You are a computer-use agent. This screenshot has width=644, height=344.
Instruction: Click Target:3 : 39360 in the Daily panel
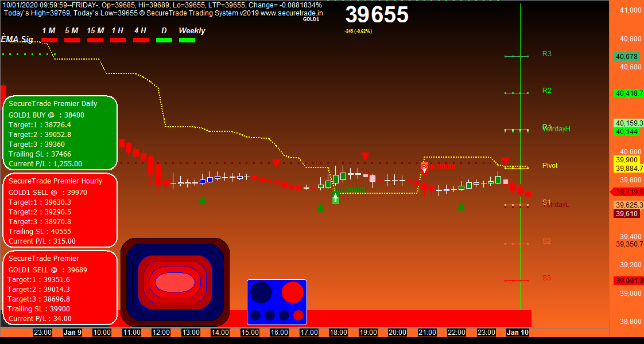37,144
